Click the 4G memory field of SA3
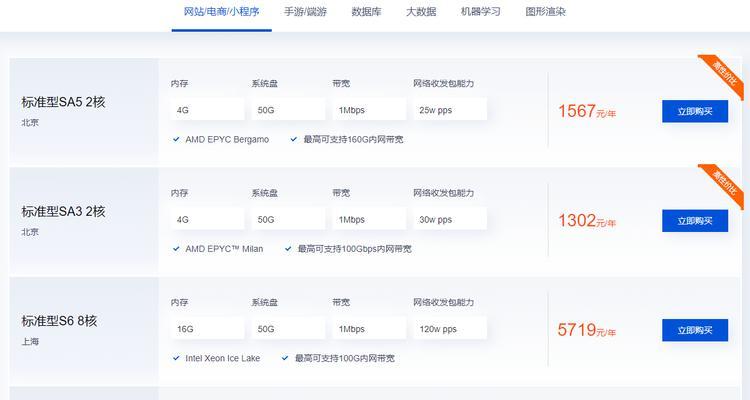The height and width of the screenshot is (400, 750). coord(208,219)
